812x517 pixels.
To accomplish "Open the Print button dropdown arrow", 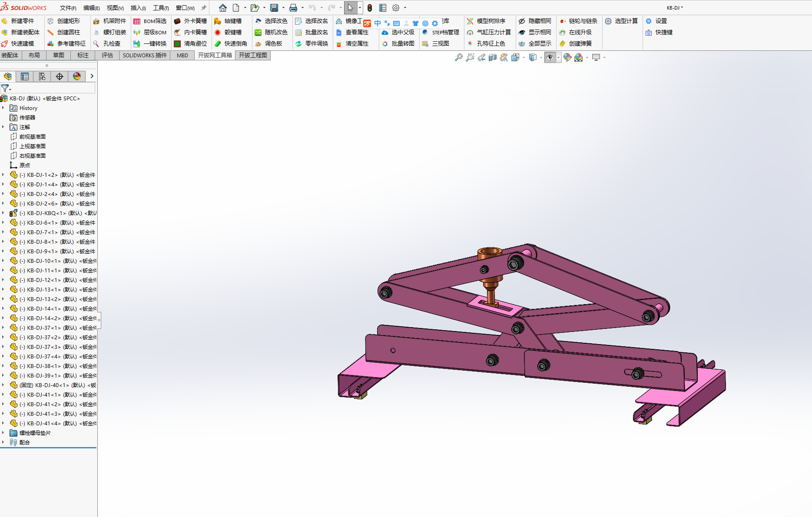I will [x=302, y=8].
